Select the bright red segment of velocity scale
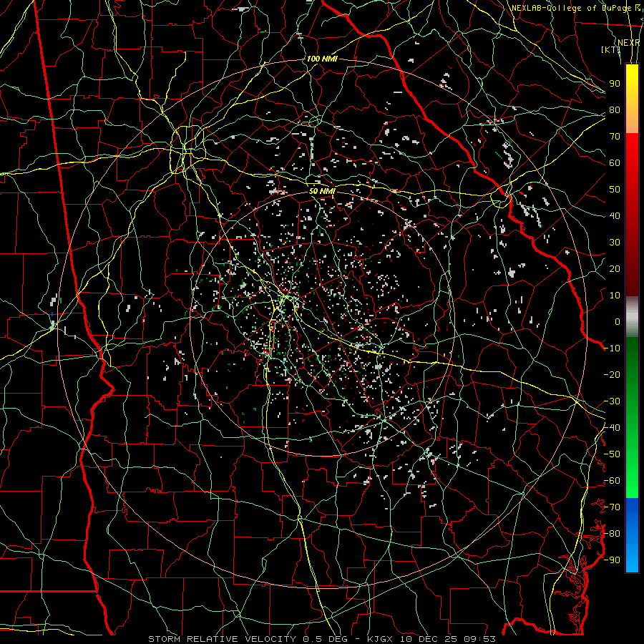This screenshot has width=644, height=644. 632,148
